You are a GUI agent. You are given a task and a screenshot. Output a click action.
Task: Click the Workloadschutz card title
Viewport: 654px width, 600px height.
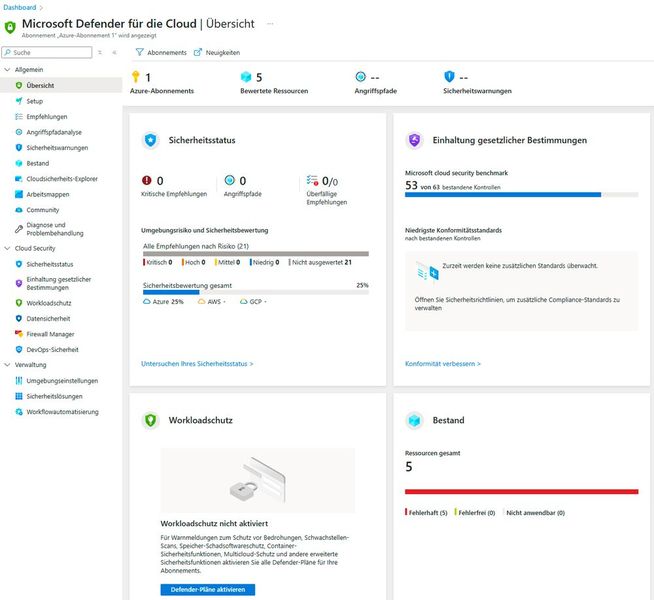[x=201, y=420]
